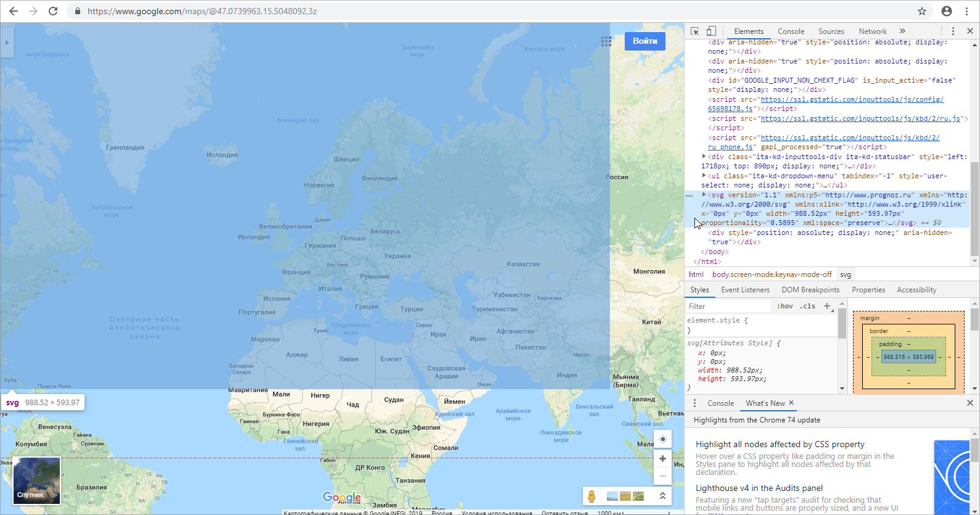Open Google apps grid icon

(x=606, y=41)
